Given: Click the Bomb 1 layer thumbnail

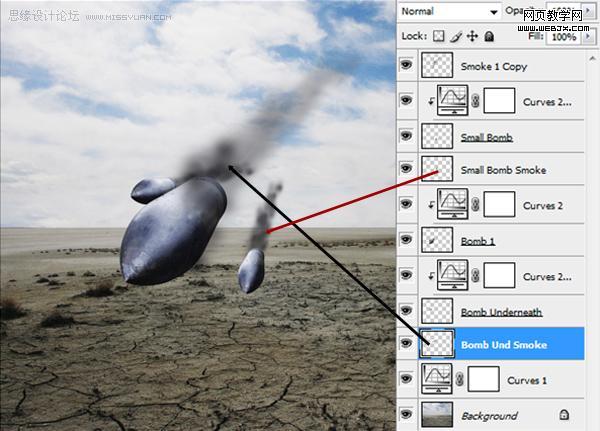Looking at the screenshot, I should 437,240.
